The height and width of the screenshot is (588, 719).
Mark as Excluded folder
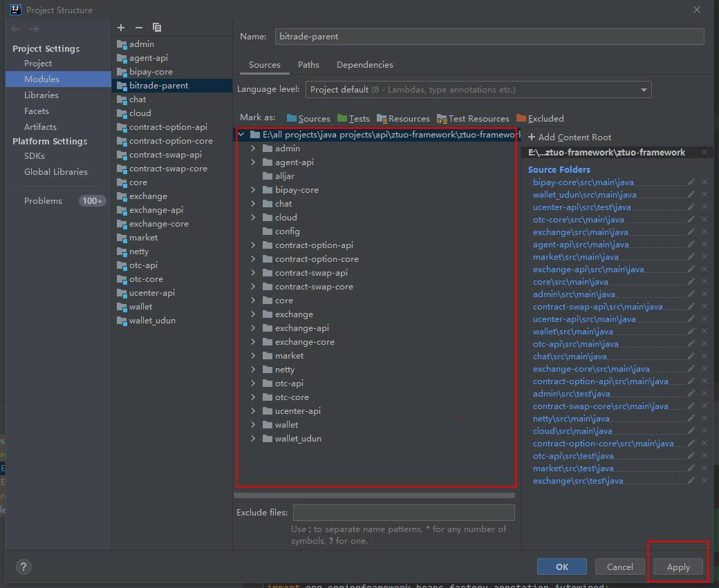(540, 119)
